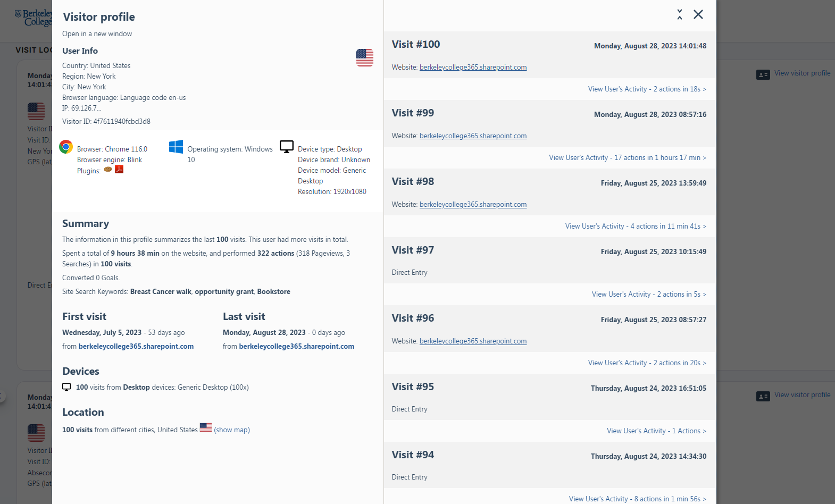This screenshot has height=504, width=835.
Task: Click the PDF plugin icon
Action: [119, 170]
